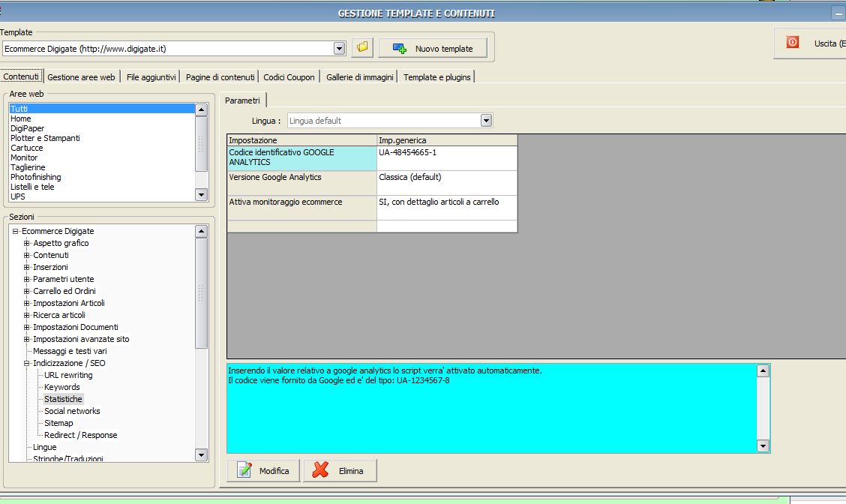Expand the Impostazioni Documenti node
Viewport: 846px width, 504px height.
coord(26,327)
